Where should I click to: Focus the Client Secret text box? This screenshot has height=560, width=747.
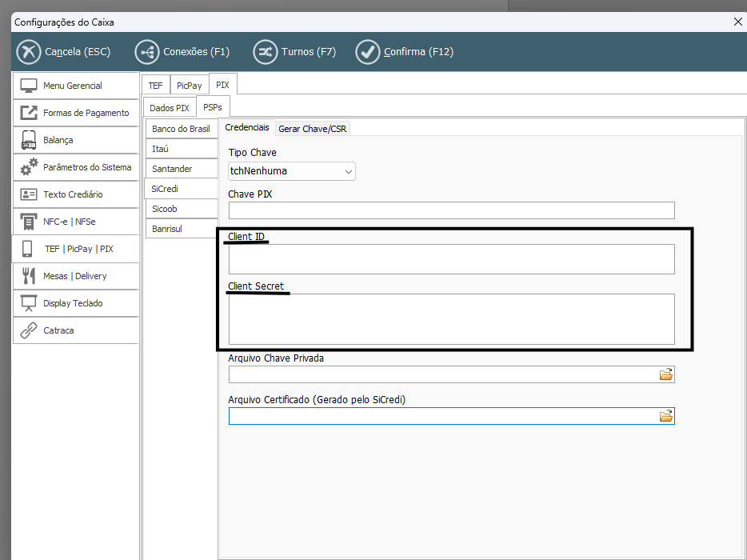[x=451, y=318]
